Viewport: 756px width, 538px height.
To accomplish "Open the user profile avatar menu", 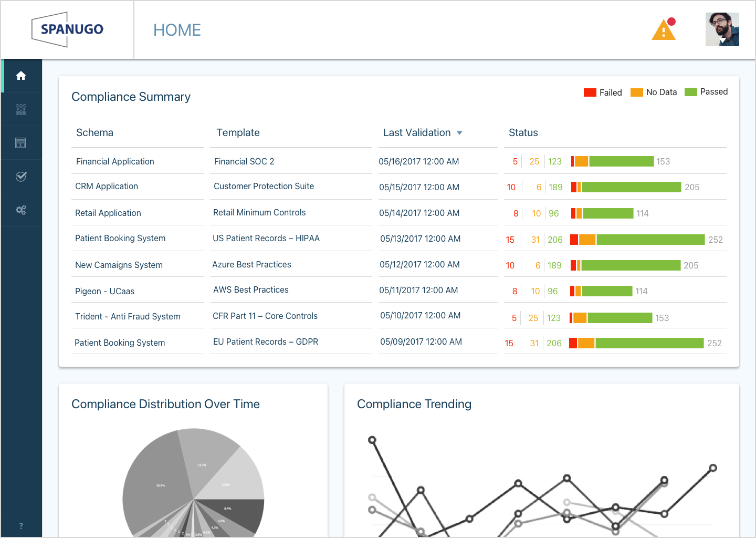I will coord(722,29).
